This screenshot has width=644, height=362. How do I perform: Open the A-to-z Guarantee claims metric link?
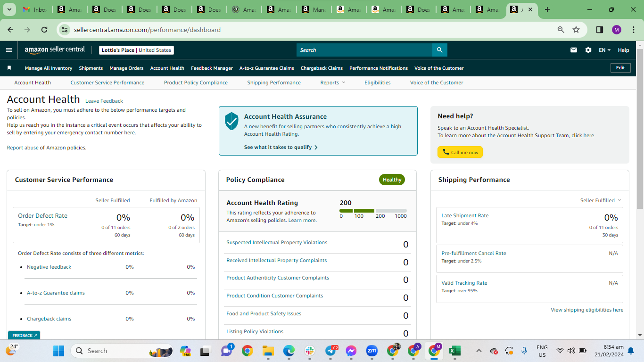56,293
